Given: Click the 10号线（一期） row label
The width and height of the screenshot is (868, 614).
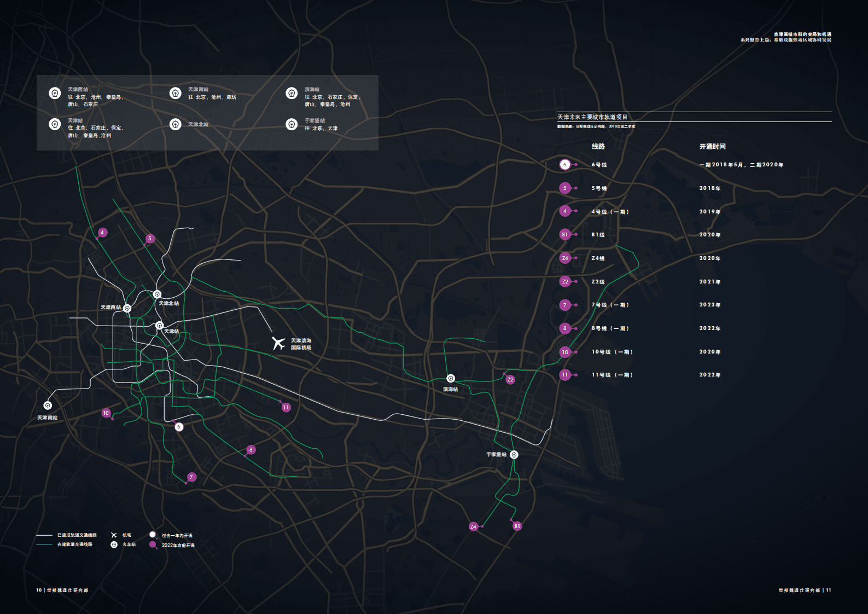Looking at the screenshot, I should pyautogui.click(x=611, y=352).
